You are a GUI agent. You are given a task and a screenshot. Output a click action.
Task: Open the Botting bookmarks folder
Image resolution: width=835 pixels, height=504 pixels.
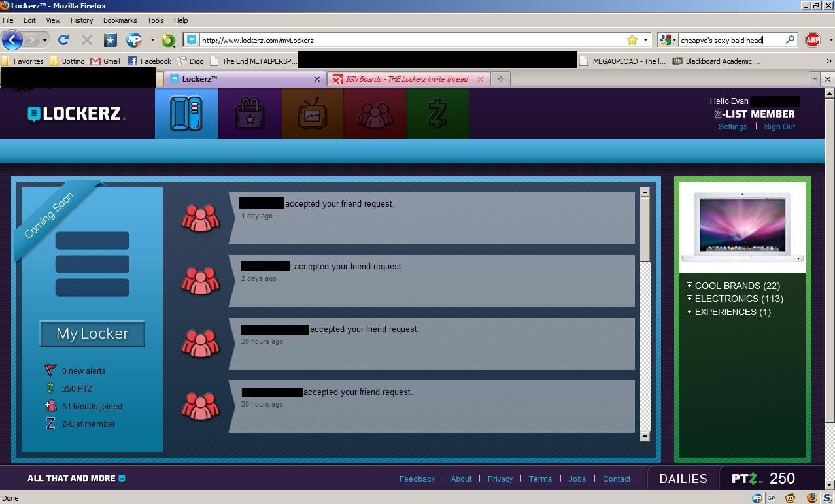coord(67,61)
